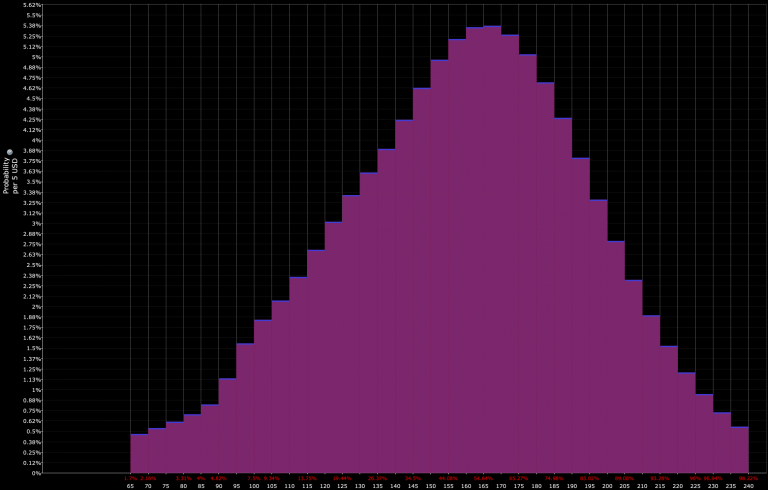Screen dimensions: 768x490
Task: Select the tallest bar between 165 and 170
Action: tap(492, 250)
